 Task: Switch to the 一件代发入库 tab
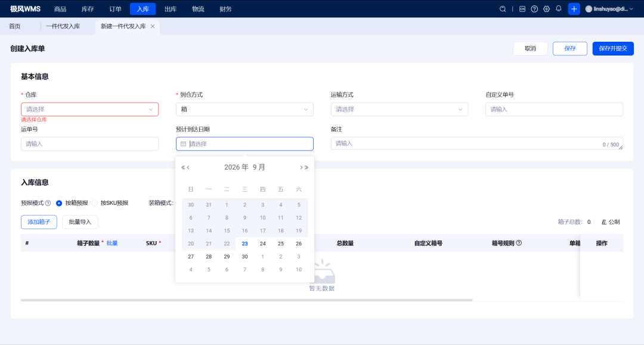pyautogui.click(x=63, y=26)
